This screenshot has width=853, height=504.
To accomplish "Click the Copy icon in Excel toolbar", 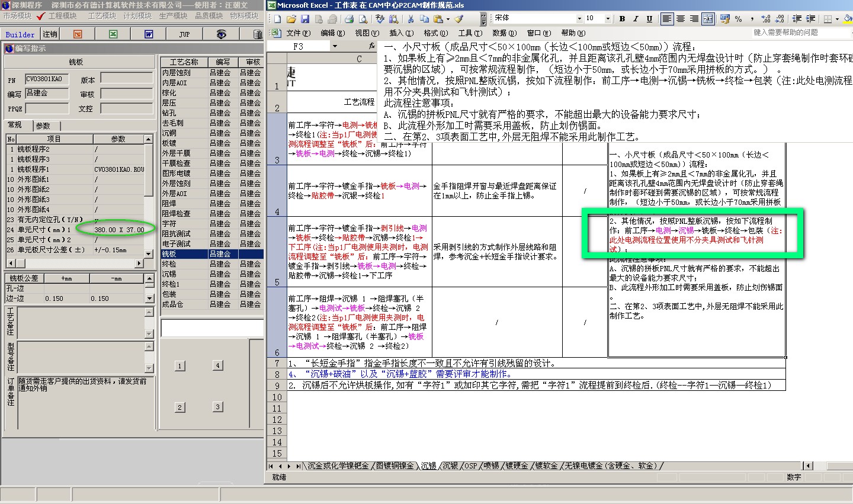I will 424,19.
